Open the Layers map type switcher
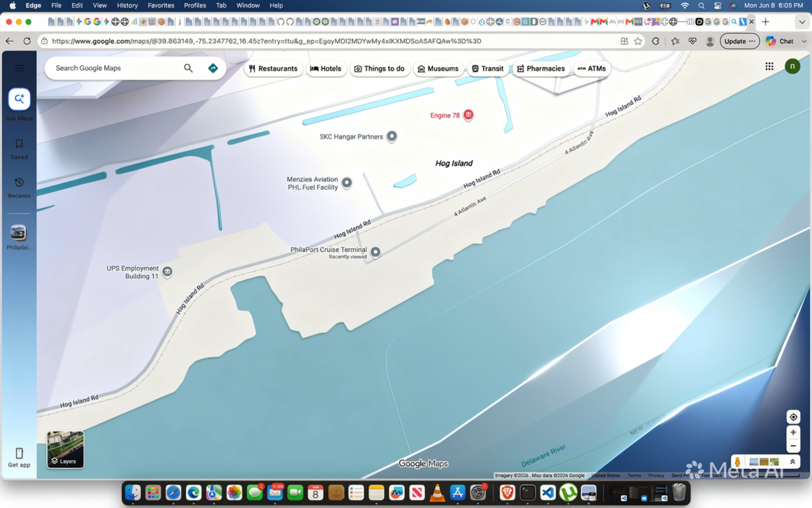 65,449
